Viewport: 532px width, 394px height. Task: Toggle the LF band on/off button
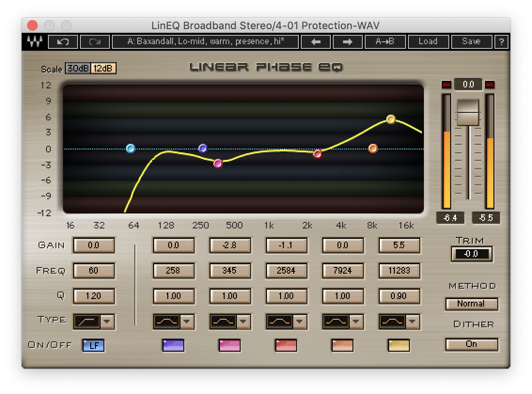pyautogui.click(x=94, y=346)
